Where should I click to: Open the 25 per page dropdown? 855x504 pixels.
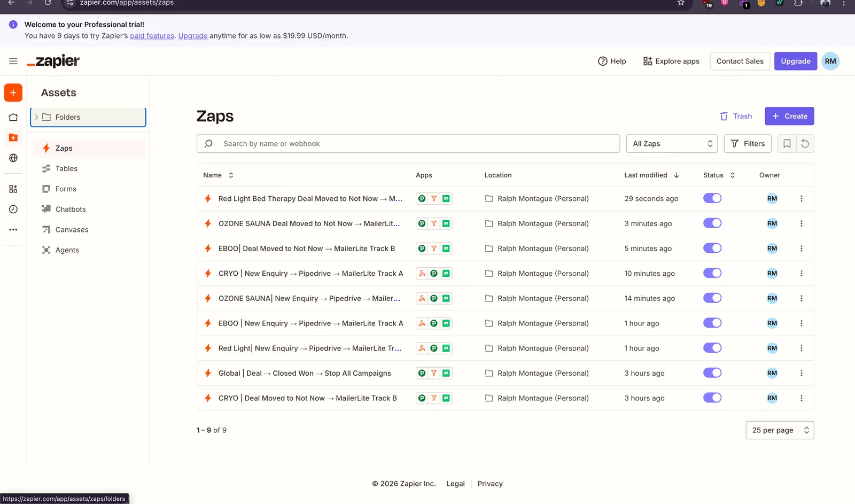click(x=780, y=430)
